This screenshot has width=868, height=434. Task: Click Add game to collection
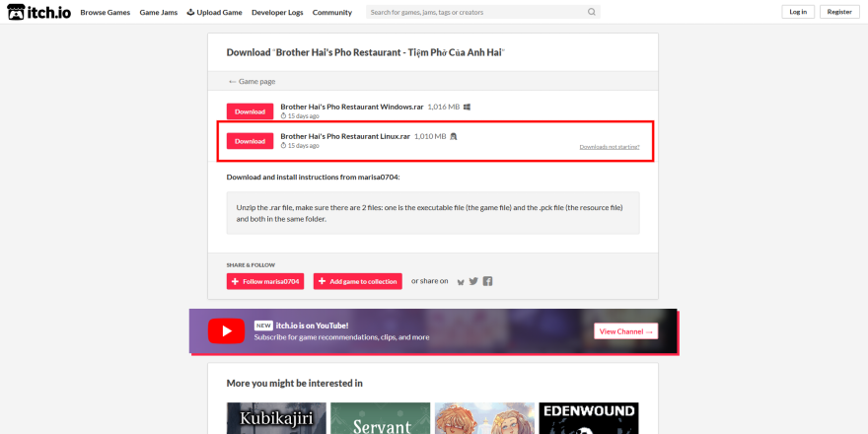tap(358, 281)
